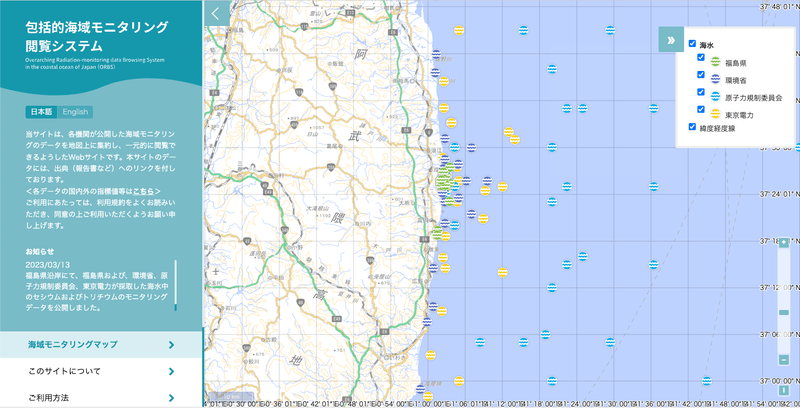This screenshot has width=800, height=408.
Task: Click the 福島県 legend label
Action: coord(735,63)
